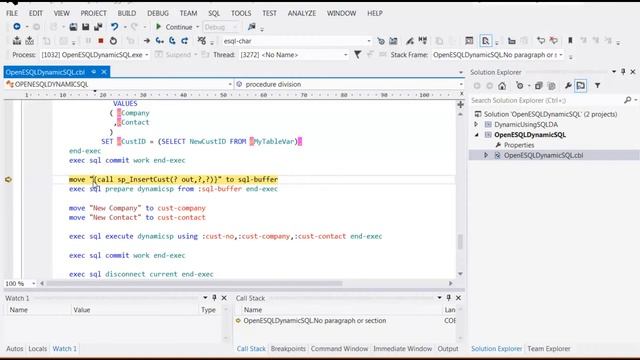Click the Search Solution Explorer input field
The image size is (640, 360).
(x=547, y=100)
